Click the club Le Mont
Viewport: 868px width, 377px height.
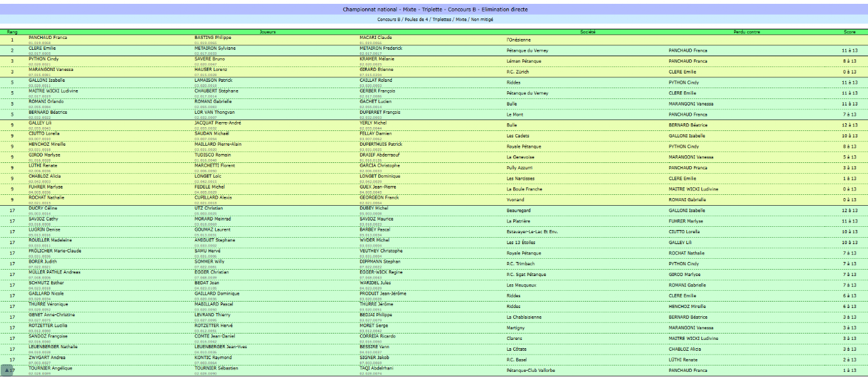point(515,114)
